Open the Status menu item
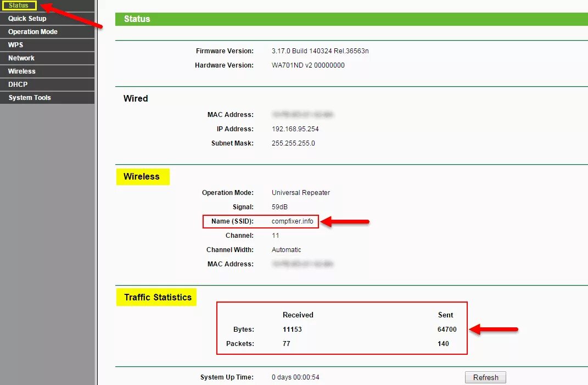This screenshot has height=385, width=588. [x=19, y=5]
